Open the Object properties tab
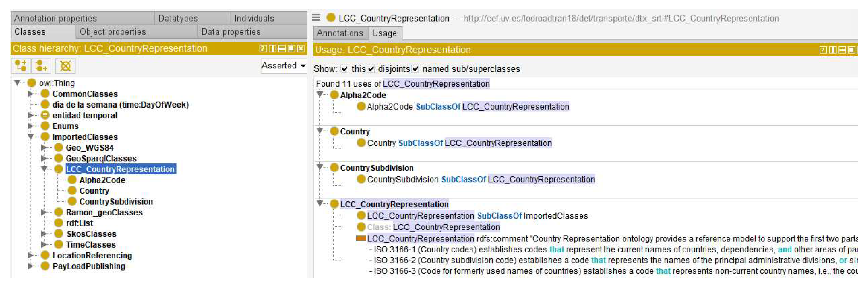 112,32
